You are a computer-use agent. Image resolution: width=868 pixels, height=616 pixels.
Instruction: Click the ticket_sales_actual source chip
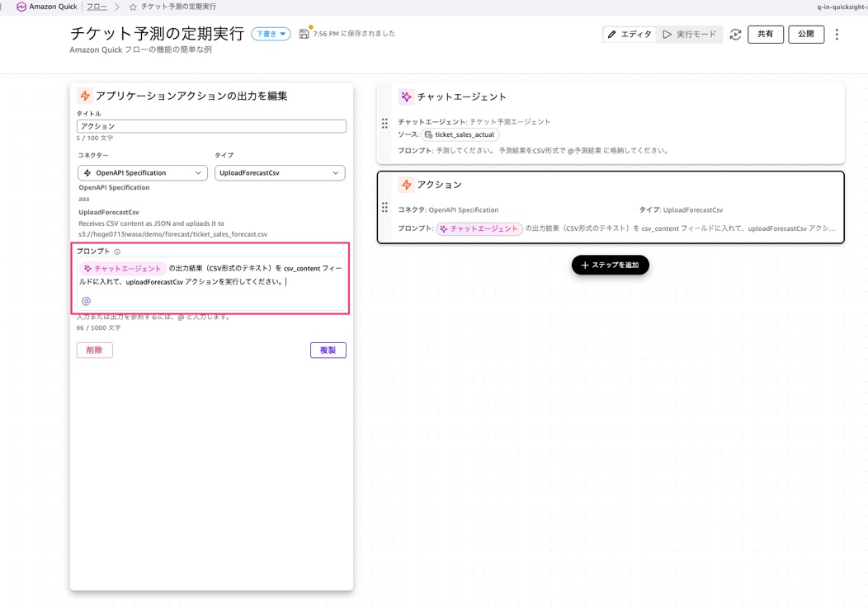460,134
